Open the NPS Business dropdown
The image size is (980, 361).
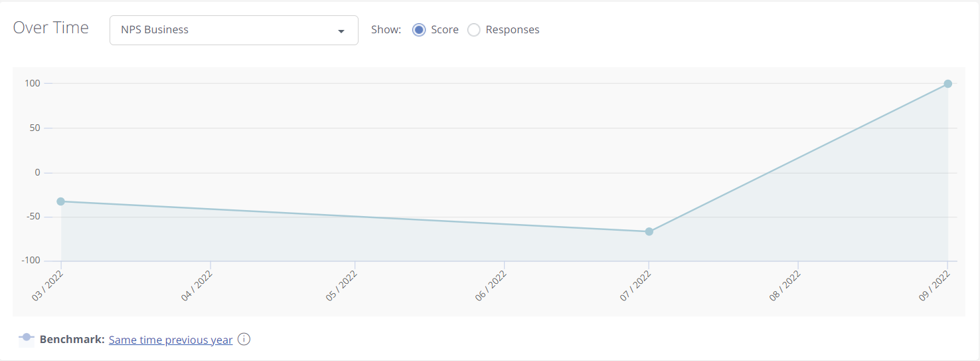click(234, 30)
